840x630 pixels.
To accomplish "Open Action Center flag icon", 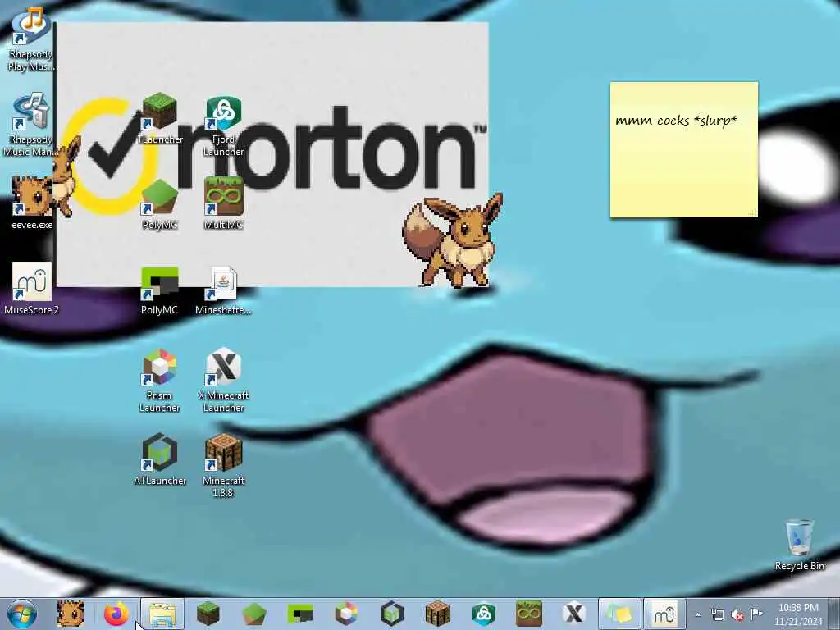I will click(756, 614).
